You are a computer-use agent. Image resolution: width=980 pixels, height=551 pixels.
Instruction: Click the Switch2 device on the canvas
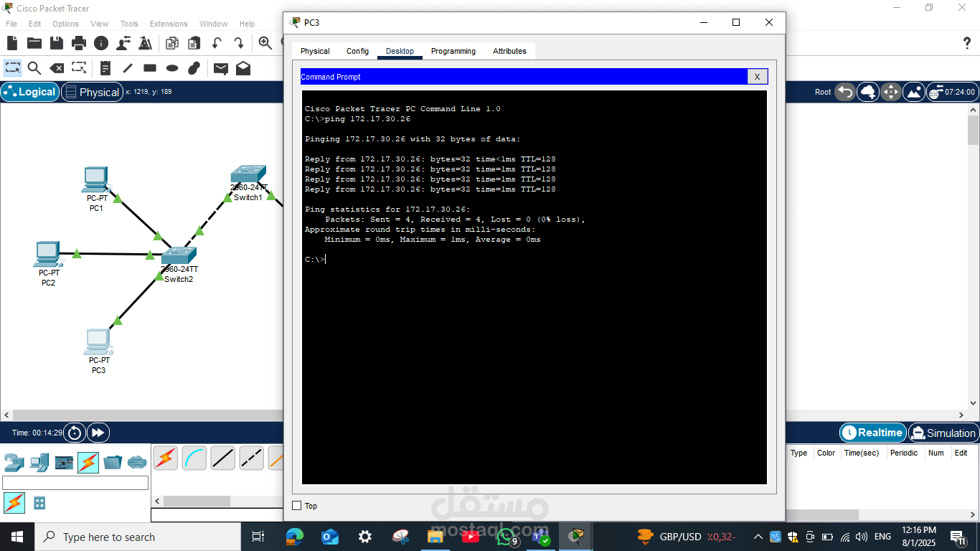(x=179, y=257)
